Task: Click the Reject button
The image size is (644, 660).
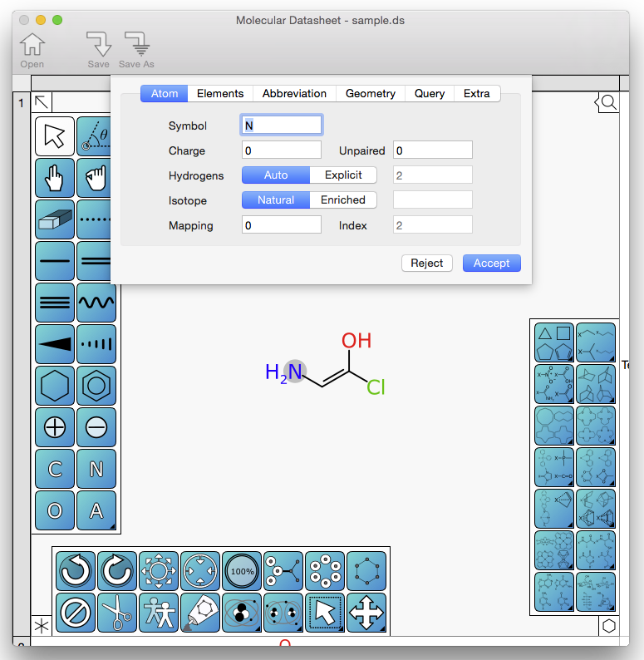Action: (x=427, y=263)
